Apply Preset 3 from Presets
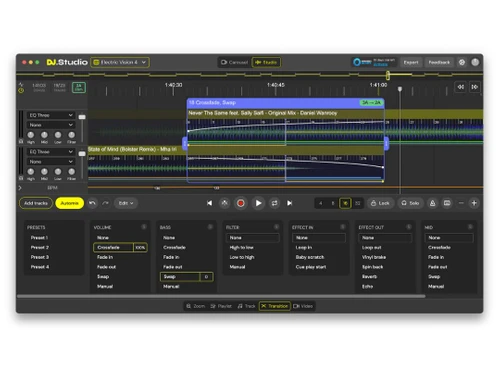This screenshot has width=500, height=375. 40,257
